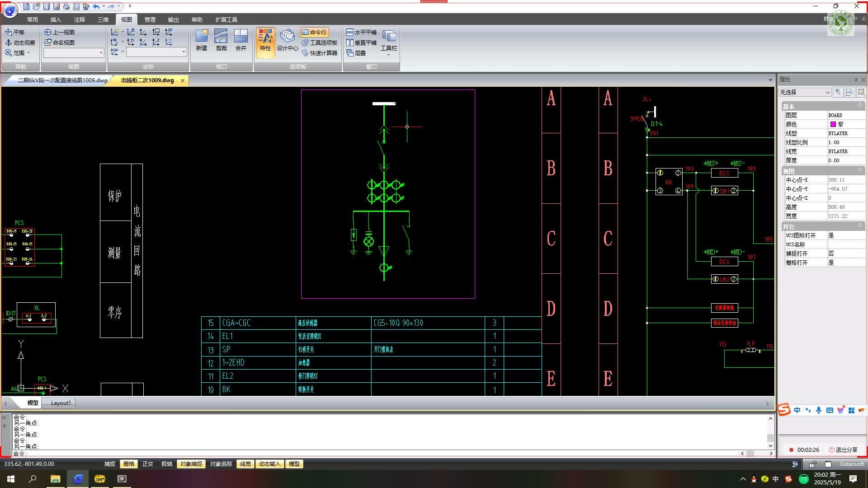
Task: Toggle 正交 ortho mode in status bar
Action: (148, 464)
